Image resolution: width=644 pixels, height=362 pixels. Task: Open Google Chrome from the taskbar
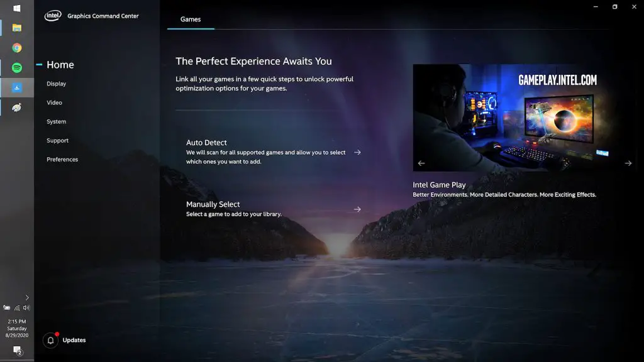coord(17,48)
